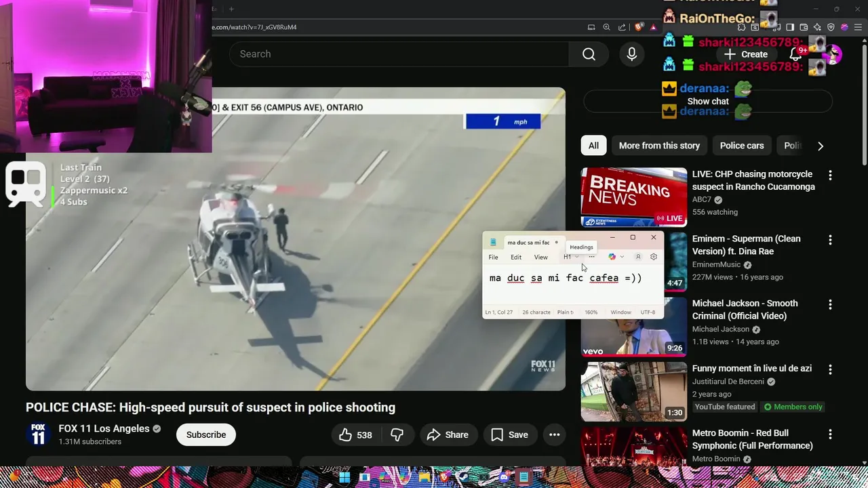Open options menu for Smooth Criminal video
Image resolution: width=868 pixels, height=488 pixels.
click(830, 305)
